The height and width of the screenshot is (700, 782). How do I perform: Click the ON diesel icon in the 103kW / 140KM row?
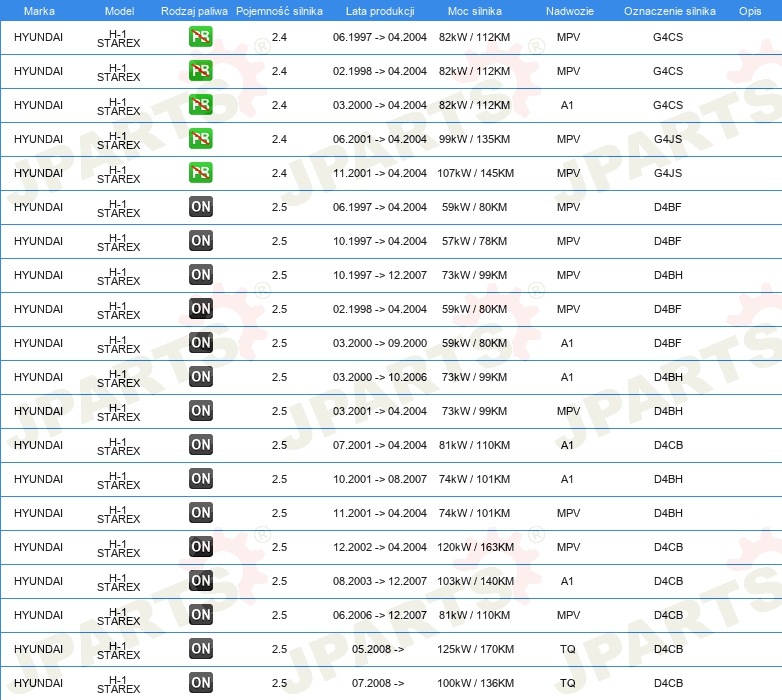pos(200,581)
